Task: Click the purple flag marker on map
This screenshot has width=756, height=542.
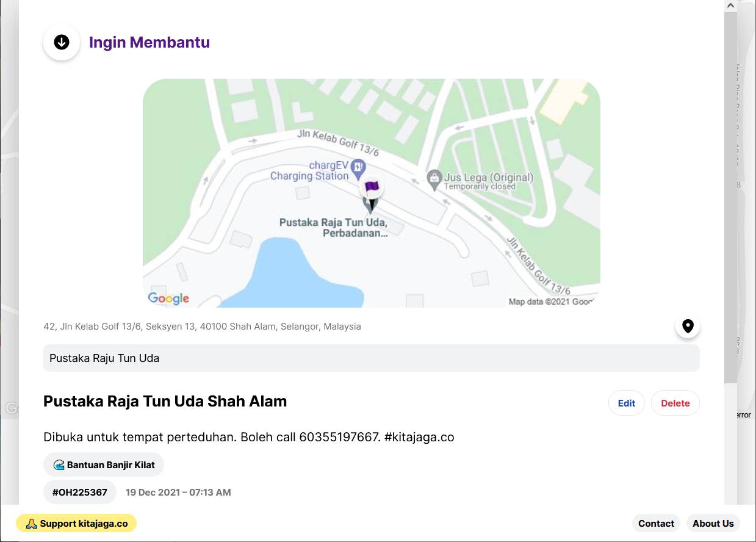Action: (x=372, y=186)
